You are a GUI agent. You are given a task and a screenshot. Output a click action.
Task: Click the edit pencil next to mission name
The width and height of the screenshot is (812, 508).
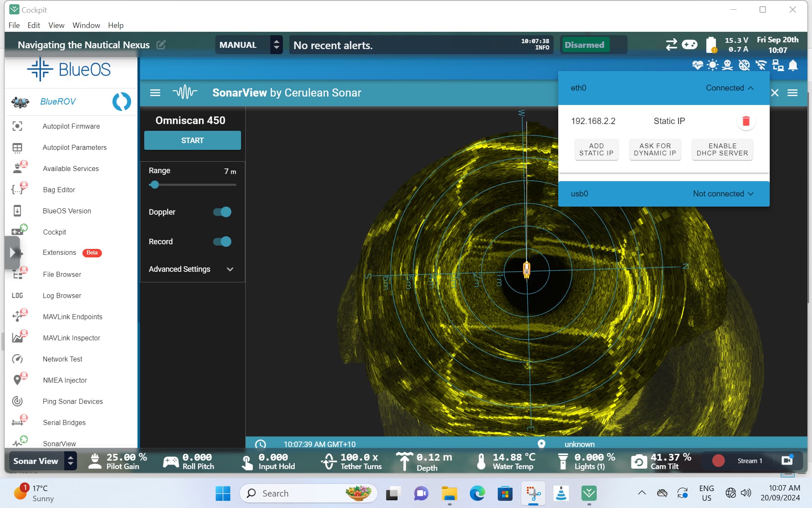161,45
